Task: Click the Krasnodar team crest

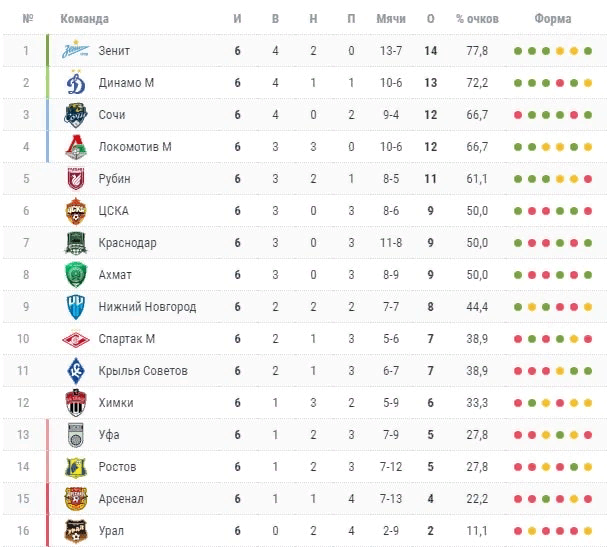Action: point(76,243)
